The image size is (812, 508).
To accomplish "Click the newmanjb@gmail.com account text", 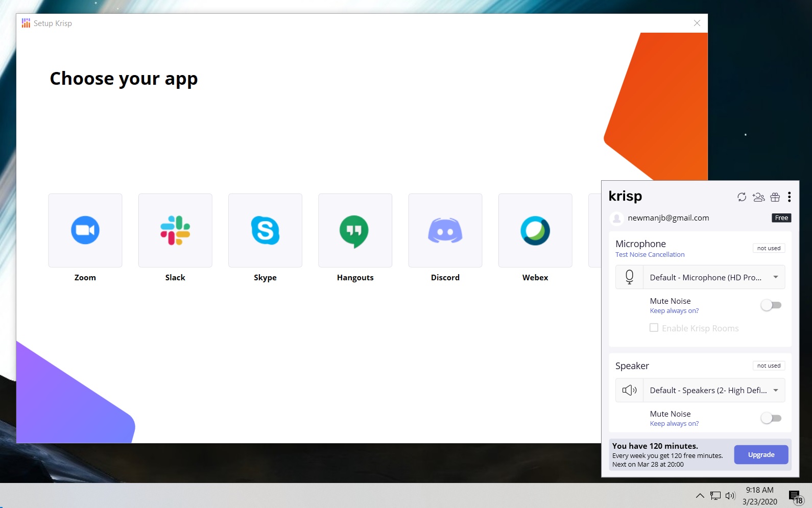I will click(668, 218).
